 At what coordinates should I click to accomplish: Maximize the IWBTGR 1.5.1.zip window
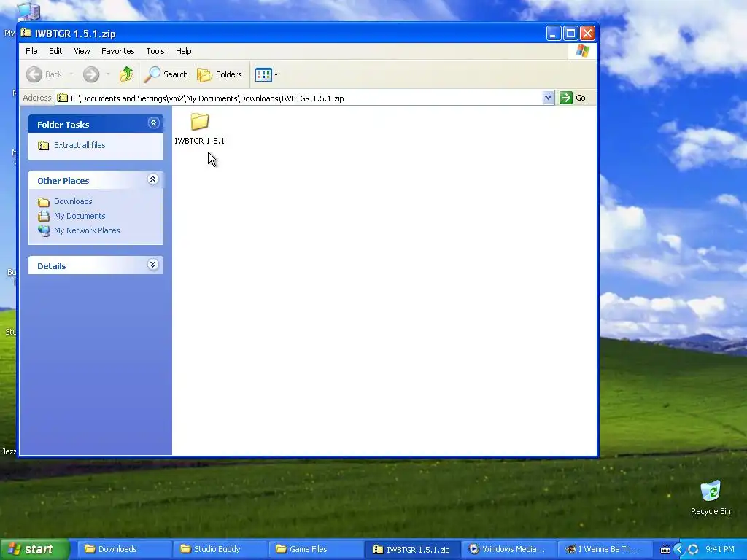[x=570, y=34]
